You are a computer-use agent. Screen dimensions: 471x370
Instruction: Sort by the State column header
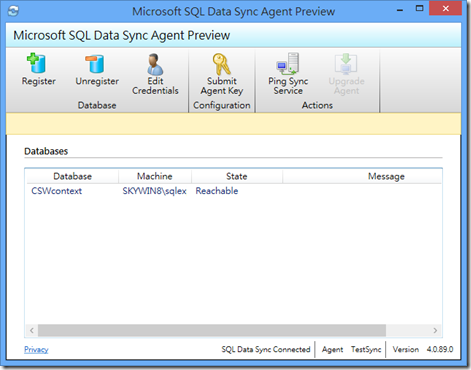237,176
